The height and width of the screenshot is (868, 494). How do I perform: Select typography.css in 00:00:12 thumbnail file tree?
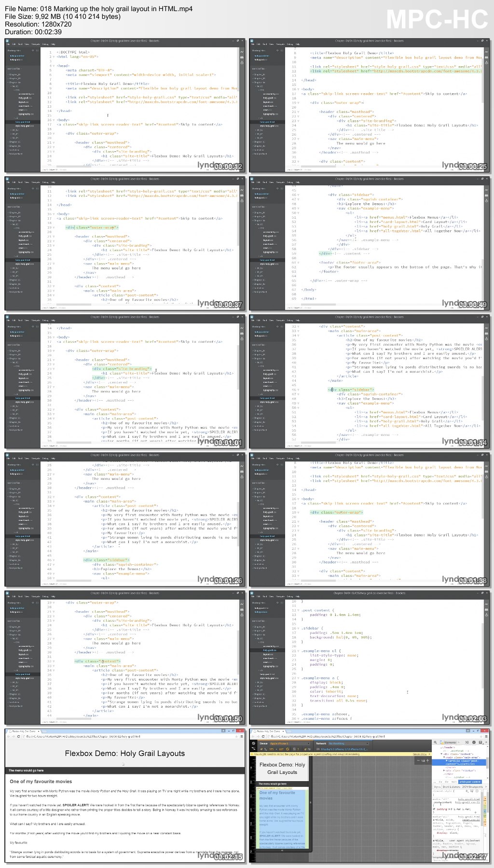pyautogui.click(x=25, y=114)
